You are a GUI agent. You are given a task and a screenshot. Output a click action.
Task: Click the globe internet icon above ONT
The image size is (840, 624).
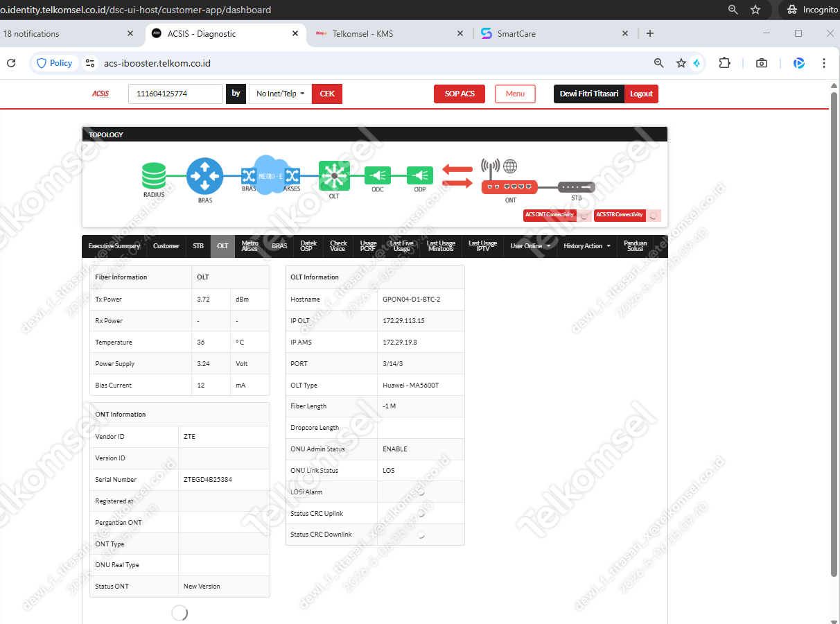(x=510, y=166)
